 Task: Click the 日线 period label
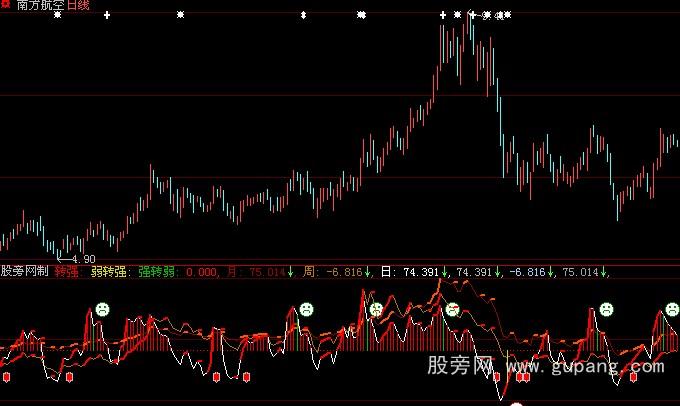pyautogui.click(x=78, y=5)
